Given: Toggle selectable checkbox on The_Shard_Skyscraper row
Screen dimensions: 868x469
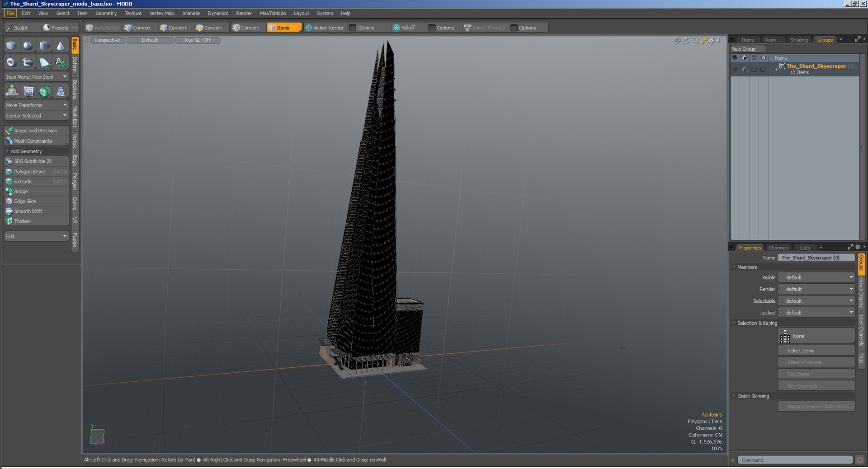Looking at the screenshot, I should [x=754, y=69].
